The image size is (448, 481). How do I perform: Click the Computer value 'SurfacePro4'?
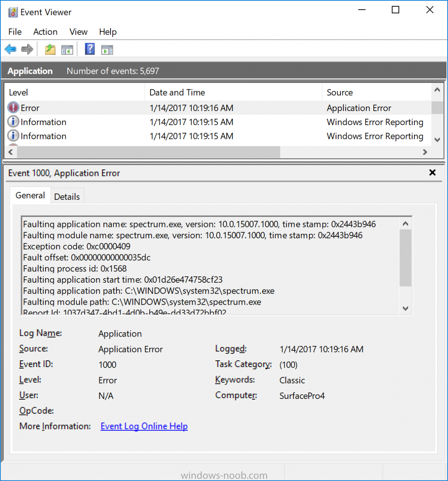(302, 396)
